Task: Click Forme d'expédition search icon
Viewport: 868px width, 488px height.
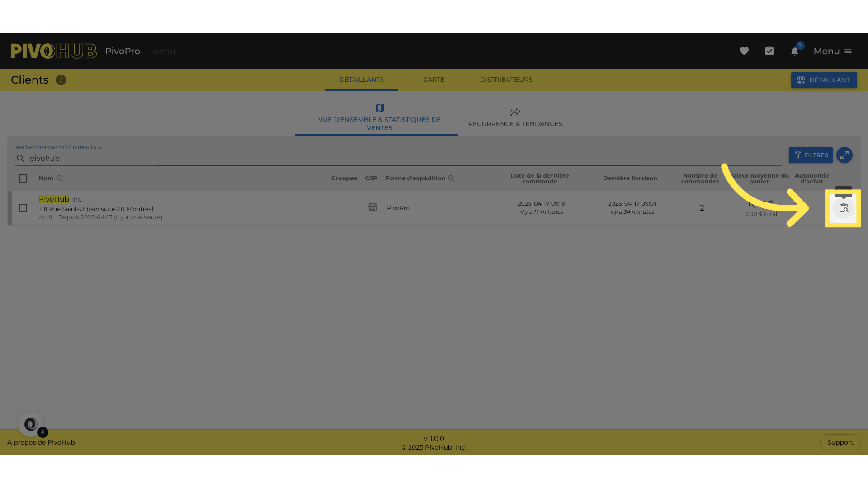Action: click(451, 178)
